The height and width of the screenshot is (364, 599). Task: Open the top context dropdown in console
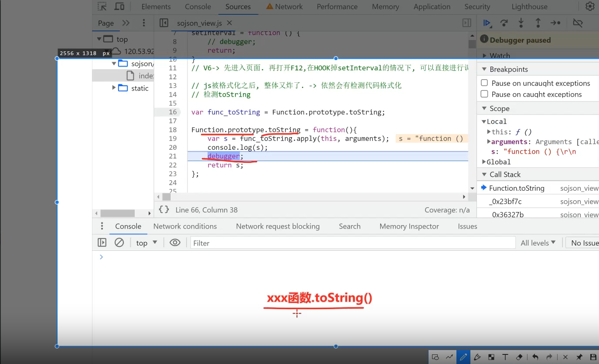tap(146, 243)
